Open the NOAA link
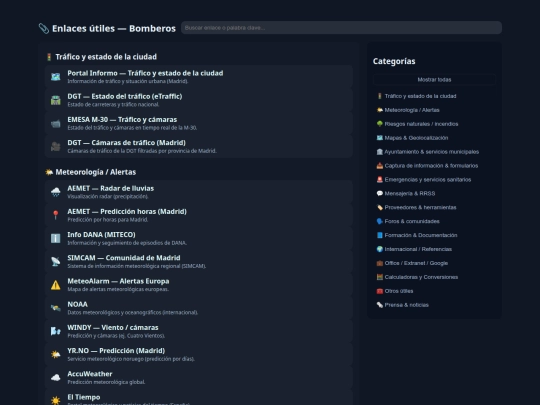The image size is (540, 405). [199, 308]
